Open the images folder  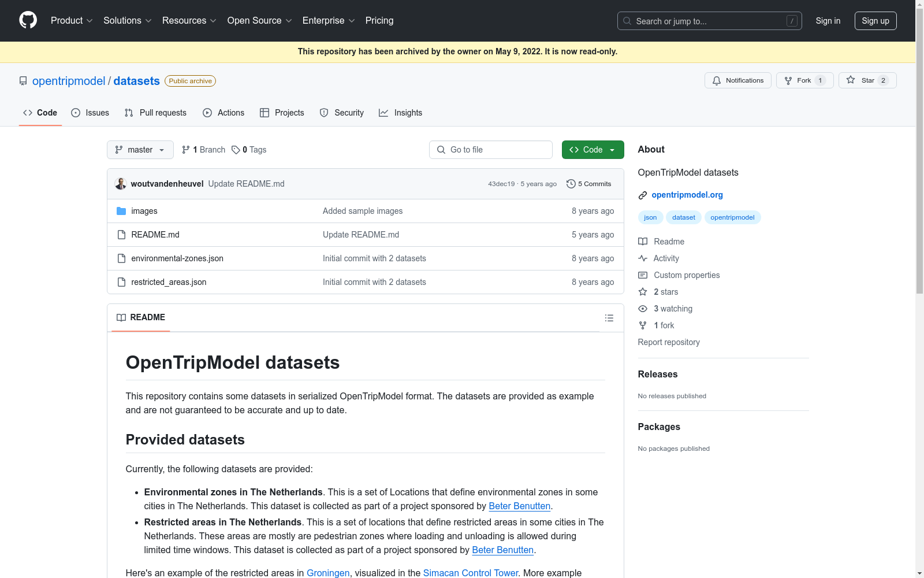coord(144,211)
